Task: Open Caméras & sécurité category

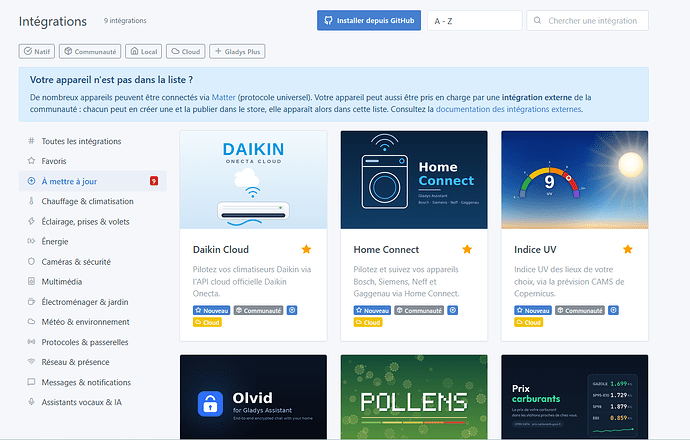Action: [x=92, y=261]
